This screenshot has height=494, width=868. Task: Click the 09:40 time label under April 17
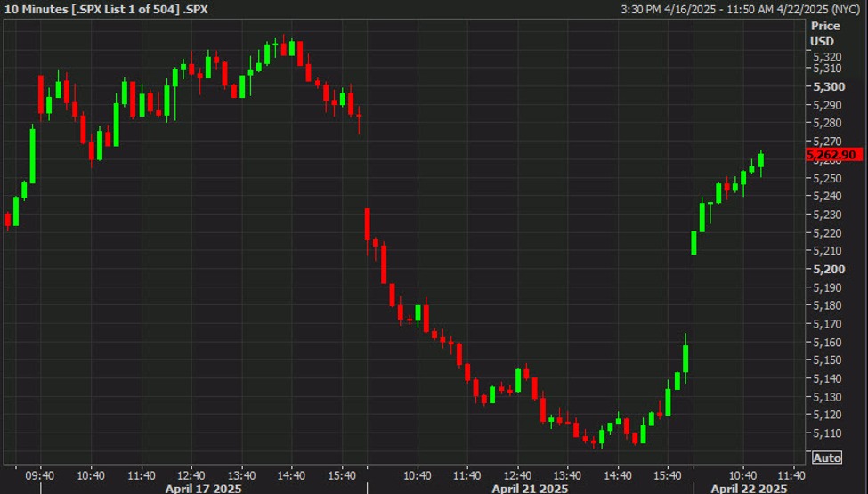click(x=41, y=474)
